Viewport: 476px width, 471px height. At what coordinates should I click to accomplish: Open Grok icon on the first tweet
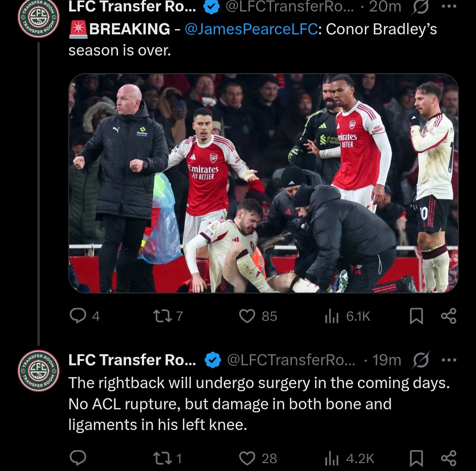point(421,7)
